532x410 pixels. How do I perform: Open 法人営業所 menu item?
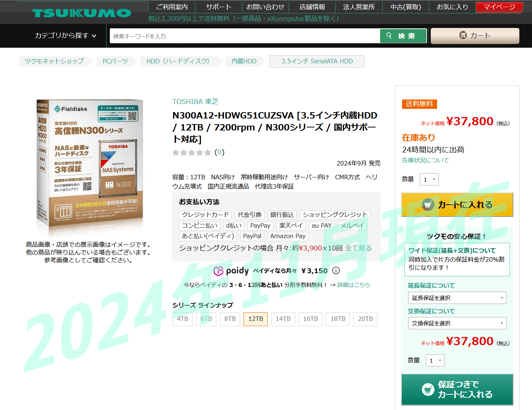coord(359,7)
